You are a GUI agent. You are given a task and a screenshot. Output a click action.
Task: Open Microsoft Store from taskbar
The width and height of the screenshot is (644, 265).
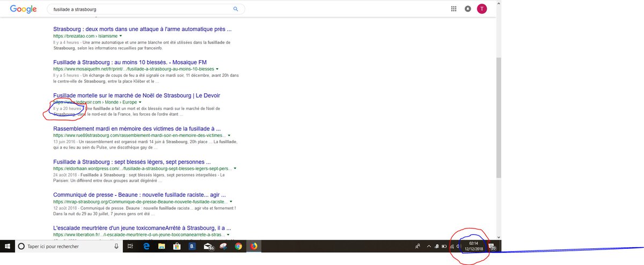coord(177,247)
